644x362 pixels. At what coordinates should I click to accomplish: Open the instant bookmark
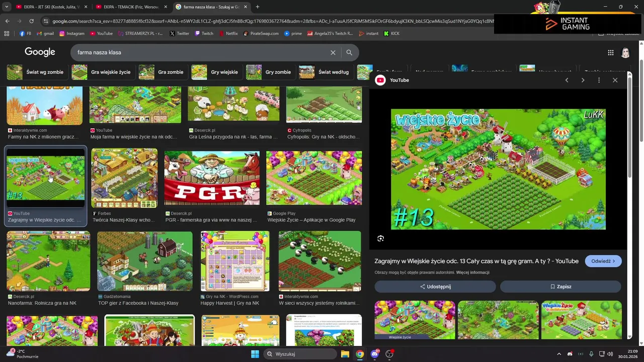[368, 34]
